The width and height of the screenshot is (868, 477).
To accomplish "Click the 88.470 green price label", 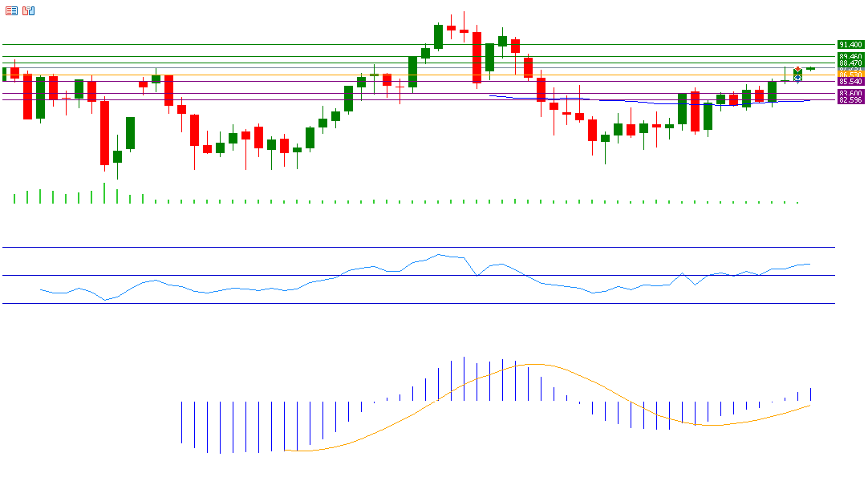I will [850, 63].
